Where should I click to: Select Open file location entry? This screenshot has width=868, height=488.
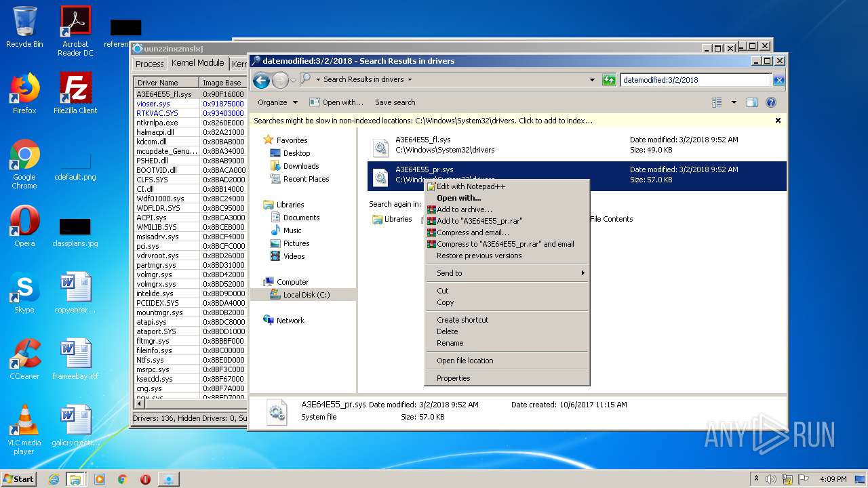click(507, 361)
